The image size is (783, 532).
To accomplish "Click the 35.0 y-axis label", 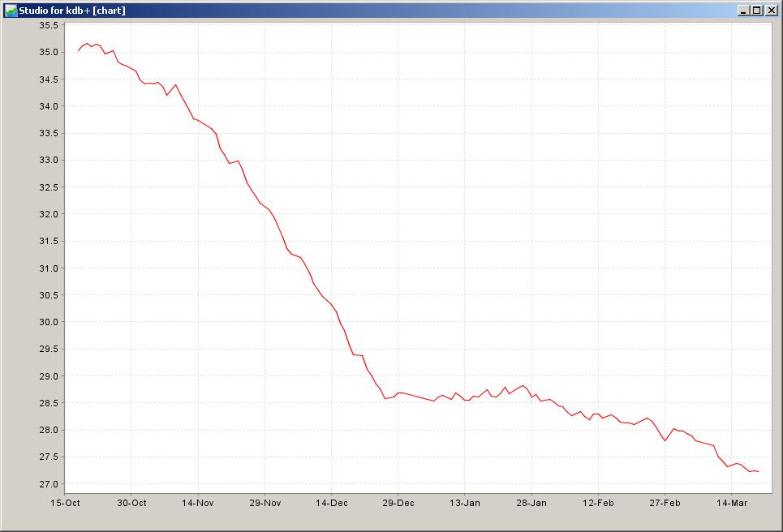I will pyautogui.click(x=49, y=53).
